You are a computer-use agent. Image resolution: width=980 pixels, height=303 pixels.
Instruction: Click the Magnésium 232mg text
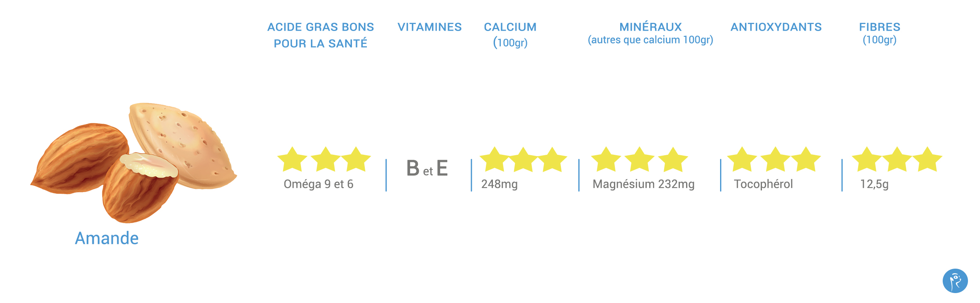click(643, 184)
